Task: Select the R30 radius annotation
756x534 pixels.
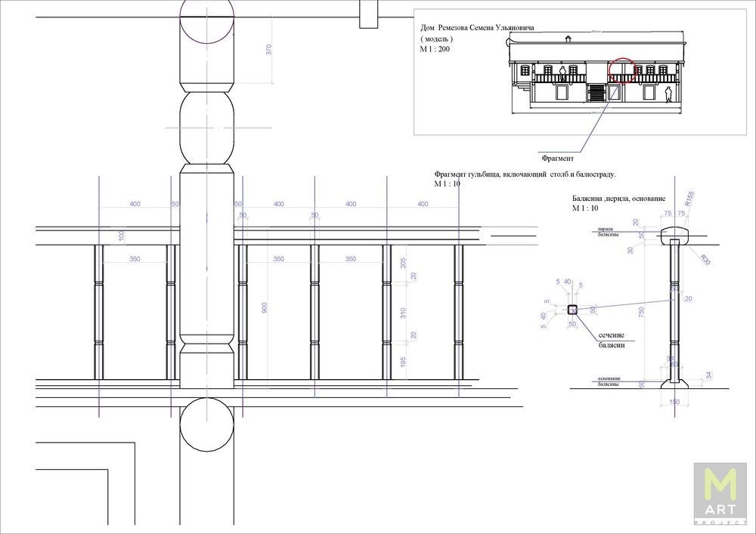Action: (705, 258)
